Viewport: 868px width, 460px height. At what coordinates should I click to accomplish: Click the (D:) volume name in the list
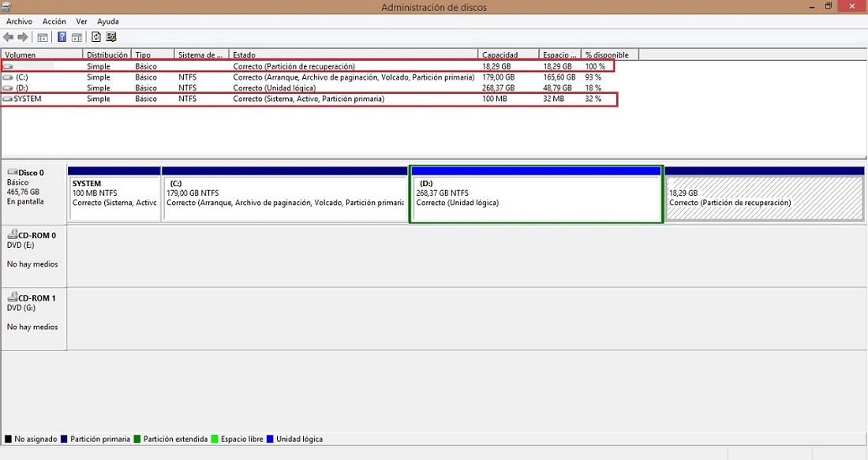(x=21, y=88)
